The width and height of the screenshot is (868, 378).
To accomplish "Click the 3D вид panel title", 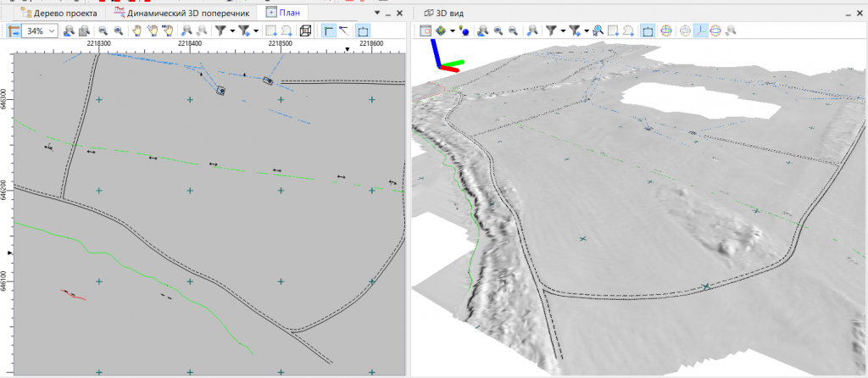I will click(448, 13).
